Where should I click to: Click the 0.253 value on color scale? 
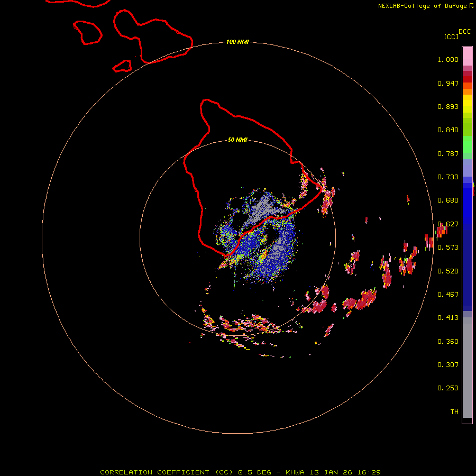[448, 388]
